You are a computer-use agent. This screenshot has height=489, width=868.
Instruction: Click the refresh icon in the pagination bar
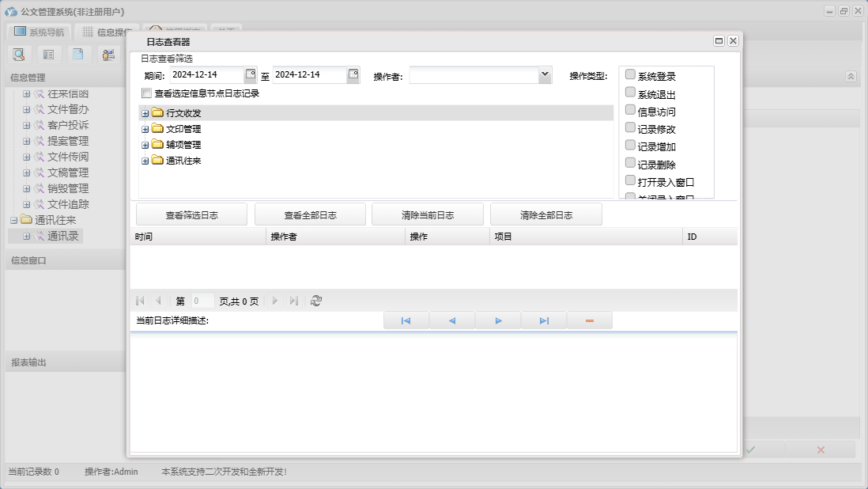[316, 301]
